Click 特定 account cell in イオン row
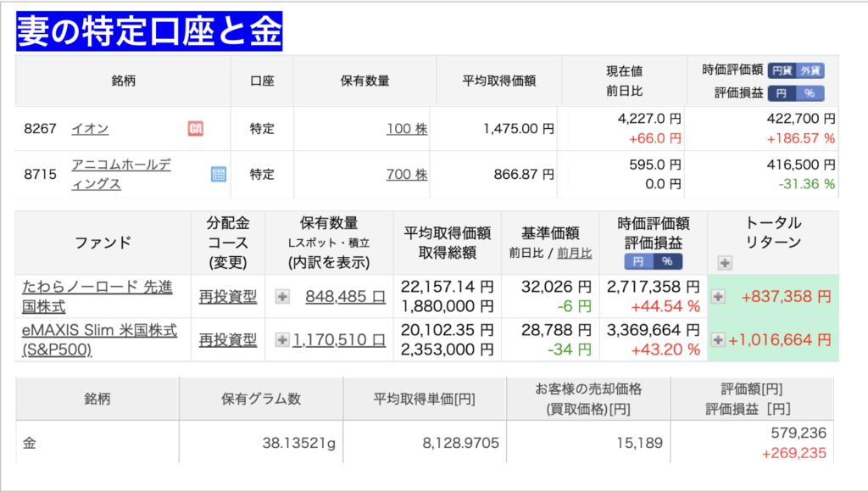Image resolution: width=868 pixels, height=492 pixels. tap(262, 129)
